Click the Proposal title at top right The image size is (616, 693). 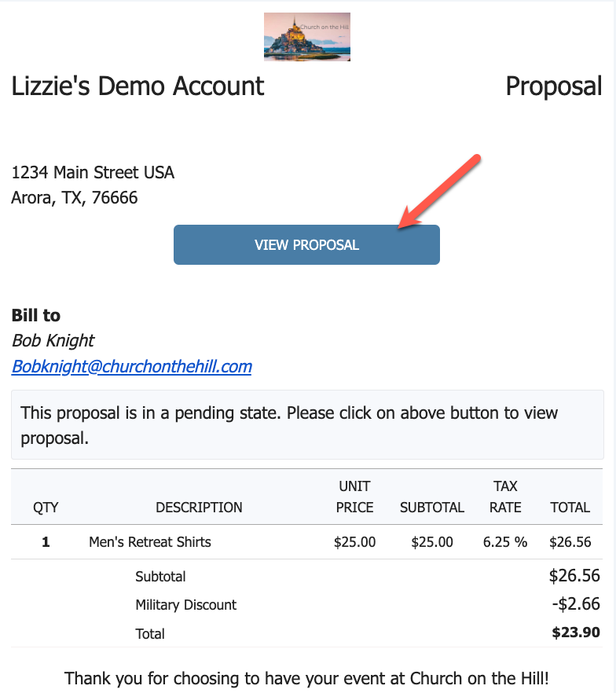point(553,86)
